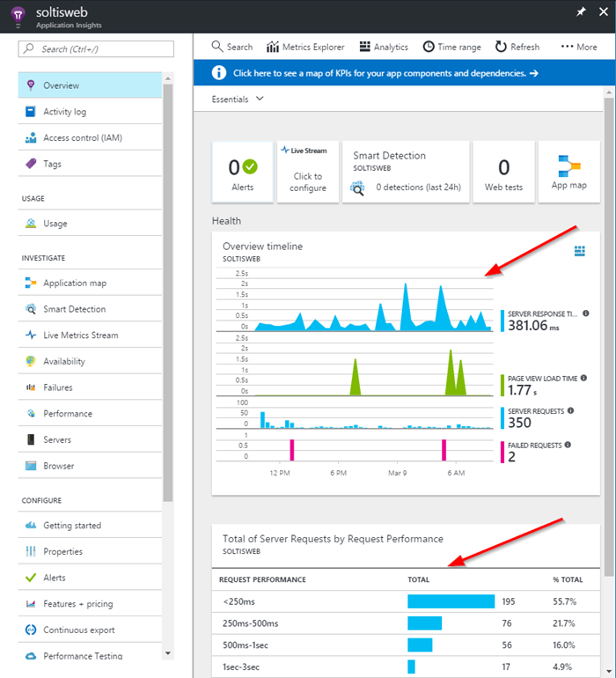Click Failed Requests info icon
This screenshot has height=678, width=616.
[x=568, y=445]
